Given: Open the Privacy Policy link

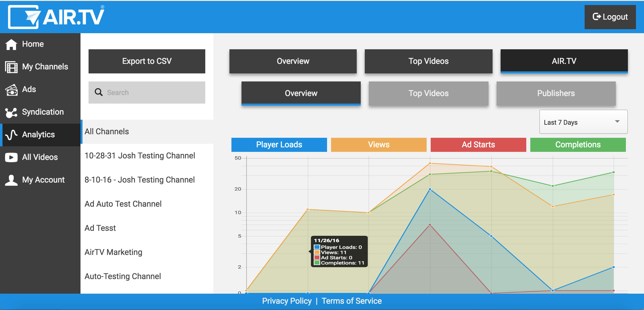Looking at the screenshot, I should point(287,301).
